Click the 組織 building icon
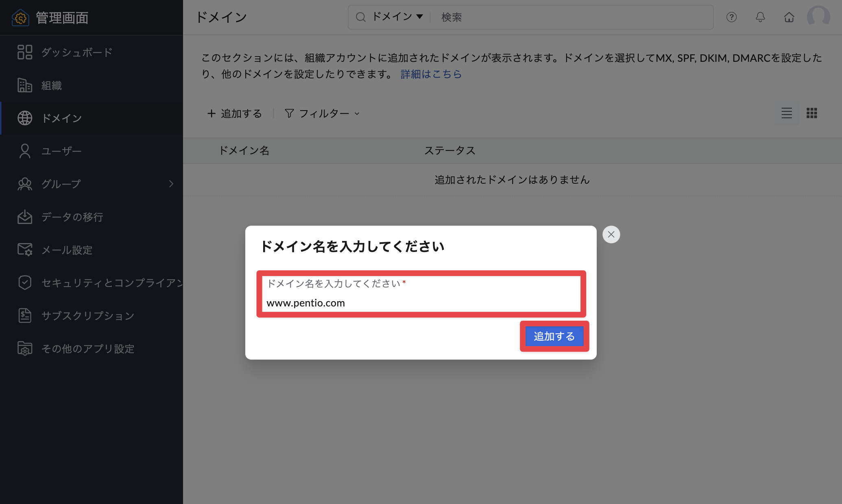This screenshot has width=842, height=504. point(25,85)
